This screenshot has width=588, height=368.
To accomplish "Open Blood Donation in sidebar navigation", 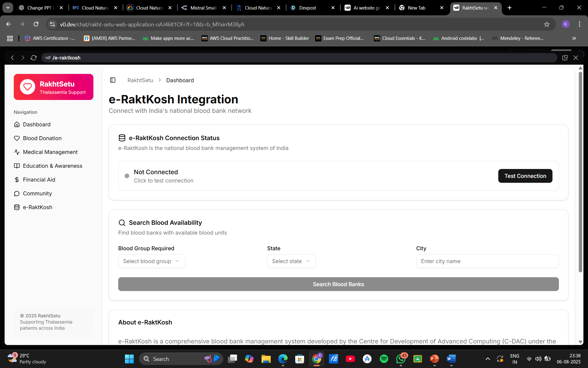I will (42, 138).
